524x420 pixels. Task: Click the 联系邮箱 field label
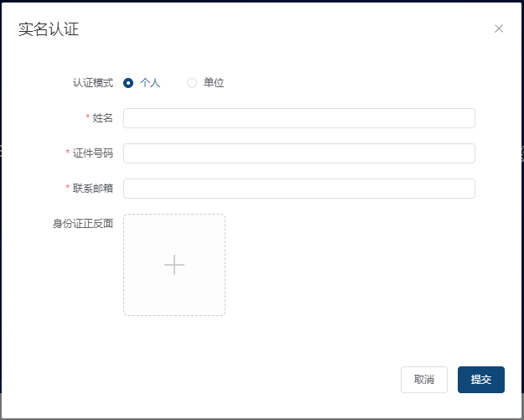click(93, 189)
